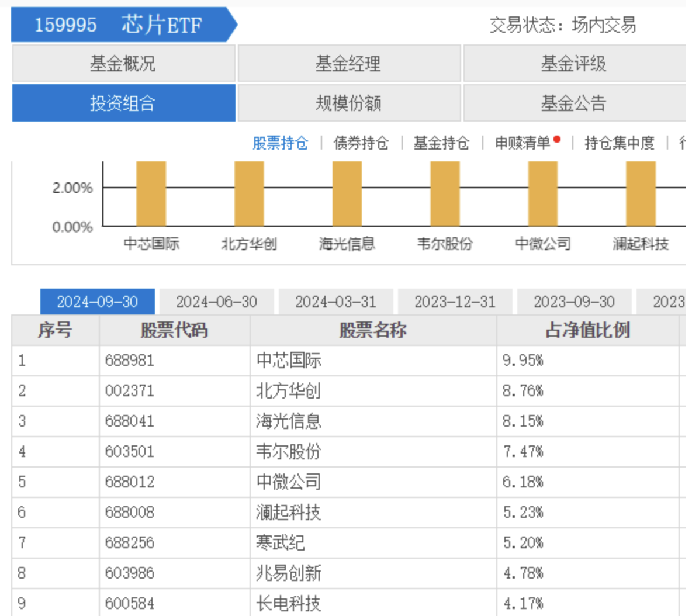Click the 海光信息 bar in chart
The width and height of the screenshot is (692, 616).
point(347,193)
